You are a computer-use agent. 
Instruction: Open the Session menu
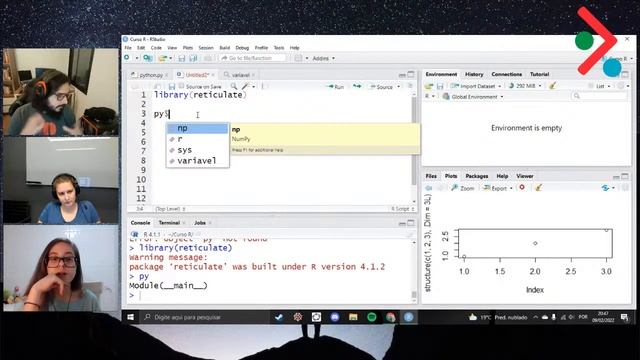(206, 48)
